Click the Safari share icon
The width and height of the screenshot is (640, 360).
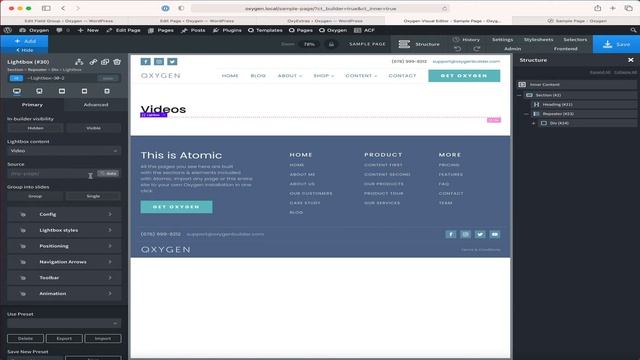pos(598,8)
